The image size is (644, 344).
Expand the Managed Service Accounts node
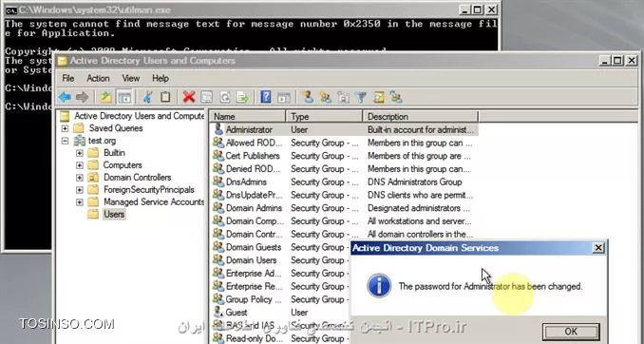79,202
